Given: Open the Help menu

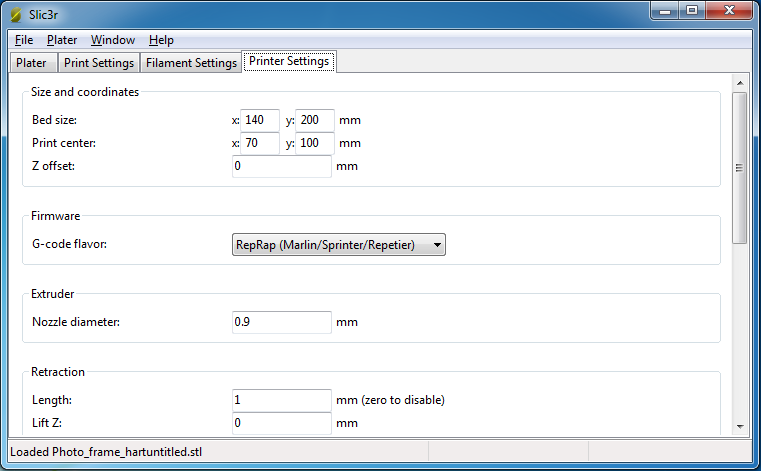Looking at the screenshot, I should coord(161,40).
